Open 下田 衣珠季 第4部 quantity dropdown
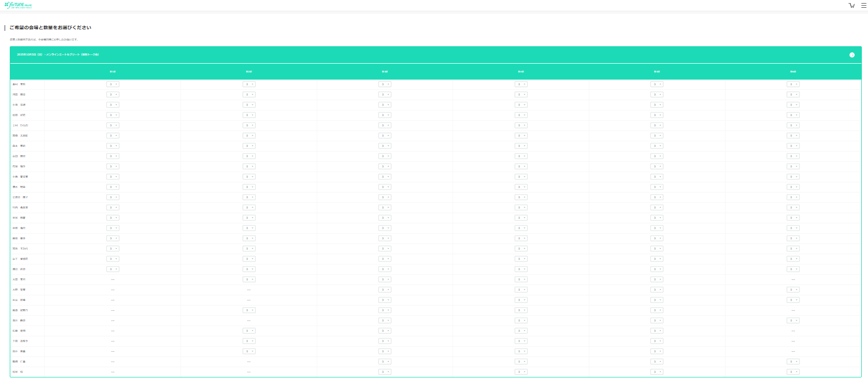The image size is (868, 379). [521, 341]
